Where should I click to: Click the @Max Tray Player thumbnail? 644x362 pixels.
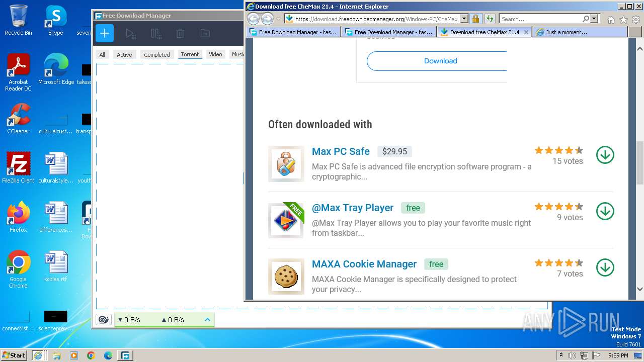(x=286, y=220)
